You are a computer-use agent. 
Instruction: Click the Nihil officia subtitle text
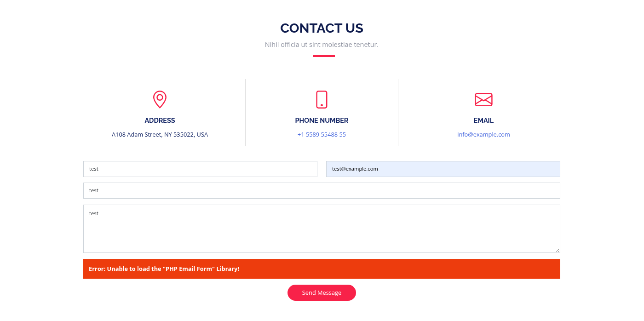322,45
